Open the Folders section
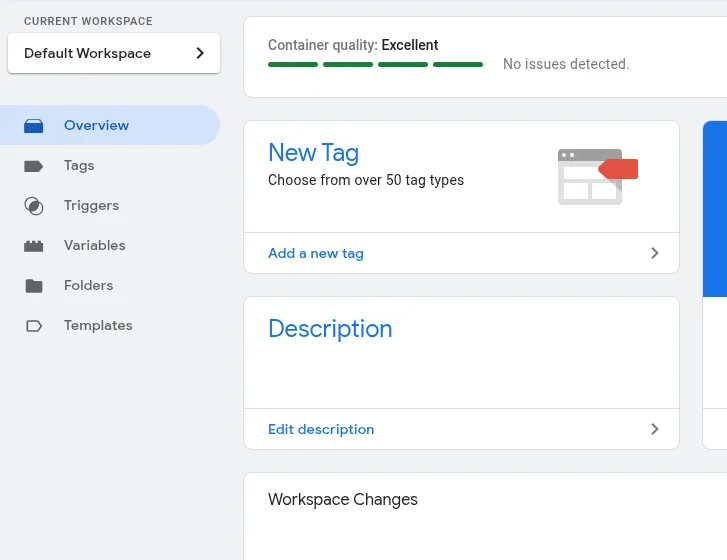This screenshot has width=727, height=560. [x=109, y=285]
